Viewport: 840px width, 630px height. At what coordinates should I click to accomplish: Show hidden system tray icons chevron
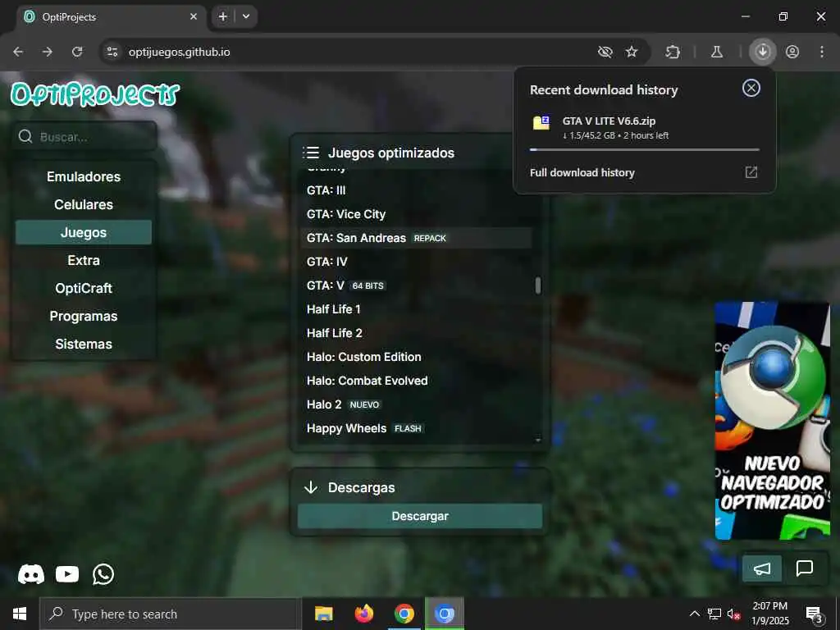point(694,614)
